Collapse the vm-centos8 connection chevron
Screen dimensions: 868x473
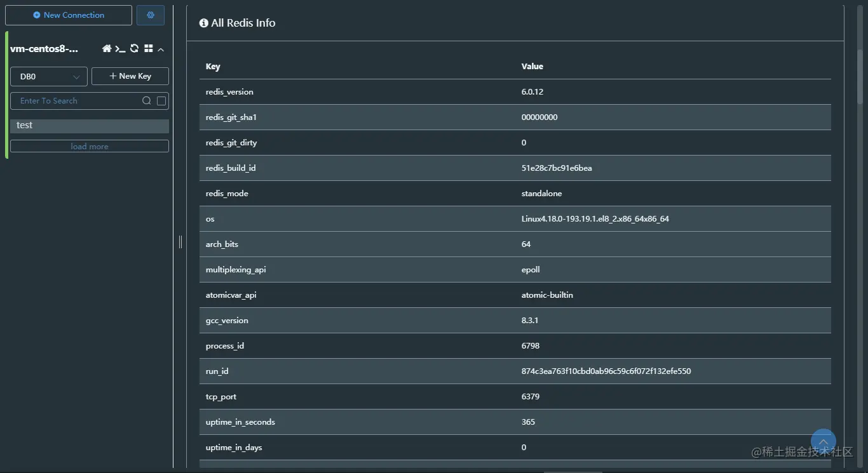[161, 50]
